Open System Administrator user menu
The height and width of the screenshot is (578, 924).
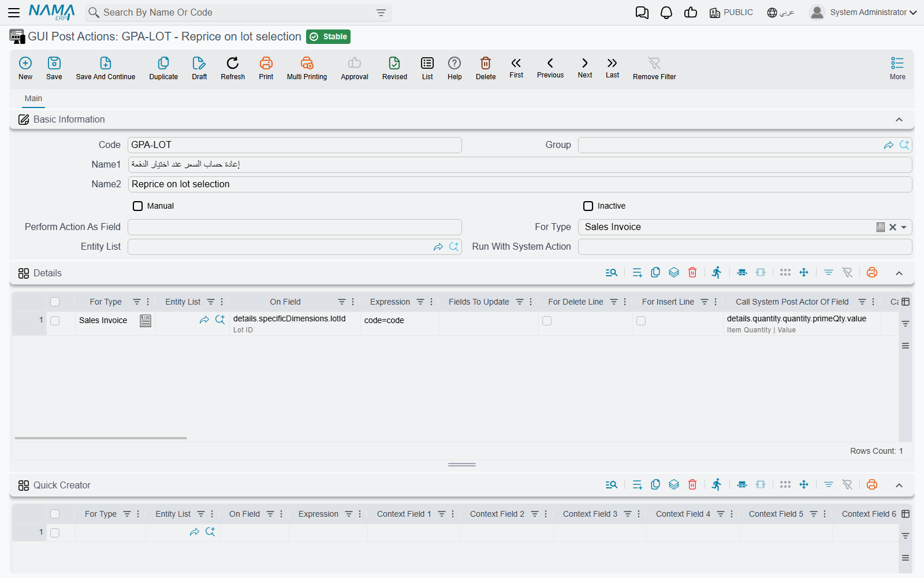(x=863, y=12)
